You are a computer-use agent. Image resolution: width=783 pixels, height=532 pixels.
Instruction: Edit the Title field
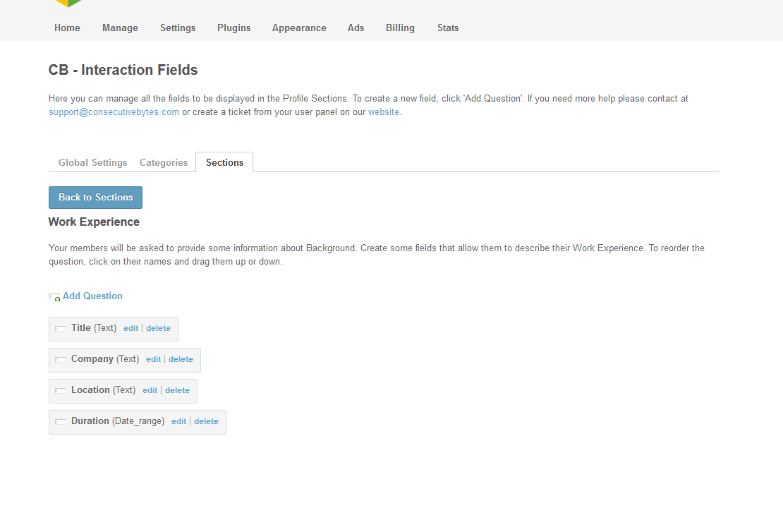(130, 328)
